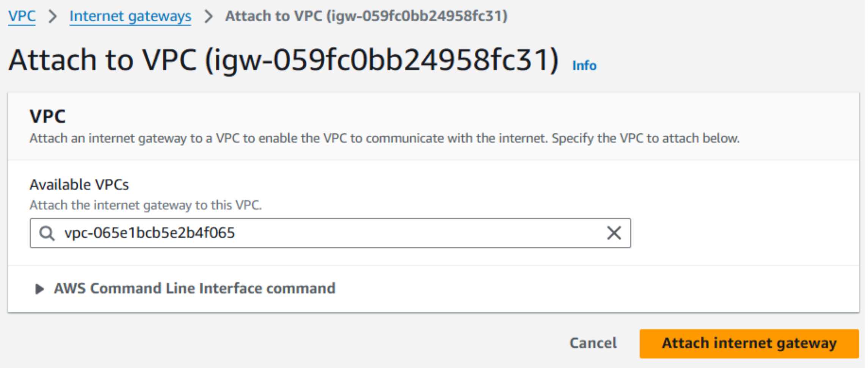The image size is (868, 368).
Task: Select the vpc-065e1bcb5e2b4f065 text in field
Action: 149,233
